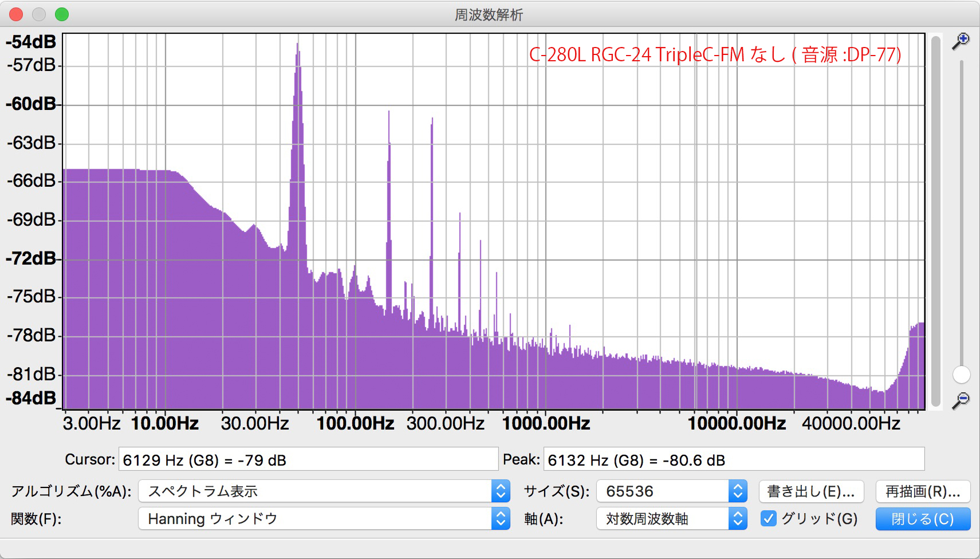The height and width of the screenshot is (559, 980).
Task: Open the 関数 dropdown showing Hanning ウィンドウ
Action: coord(324,518)
